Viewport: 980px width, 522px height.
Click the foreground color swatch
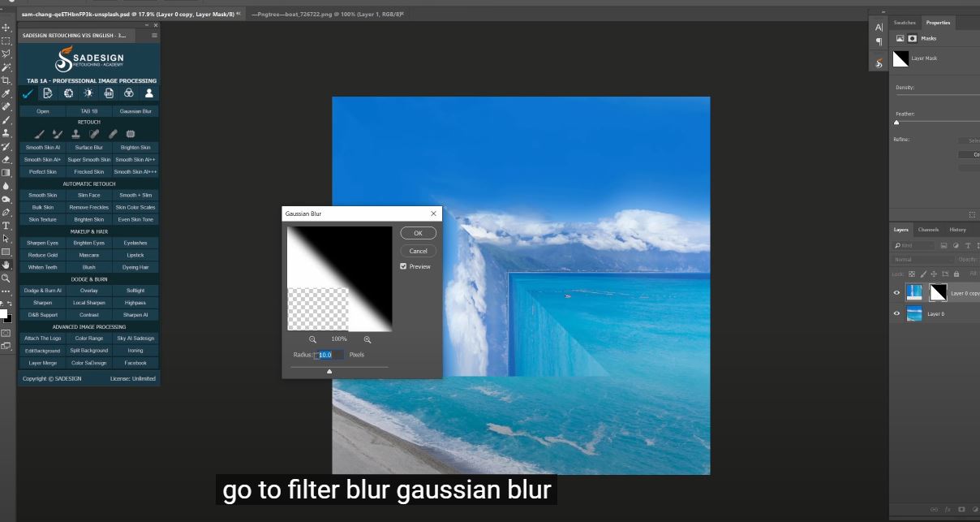(x=3, y=313)
